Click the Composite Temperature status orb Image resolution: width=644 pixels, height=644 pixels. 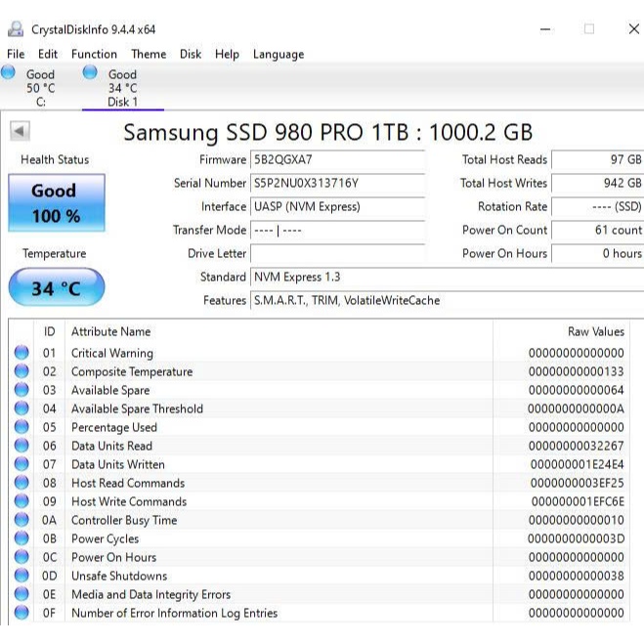[21, 371]
